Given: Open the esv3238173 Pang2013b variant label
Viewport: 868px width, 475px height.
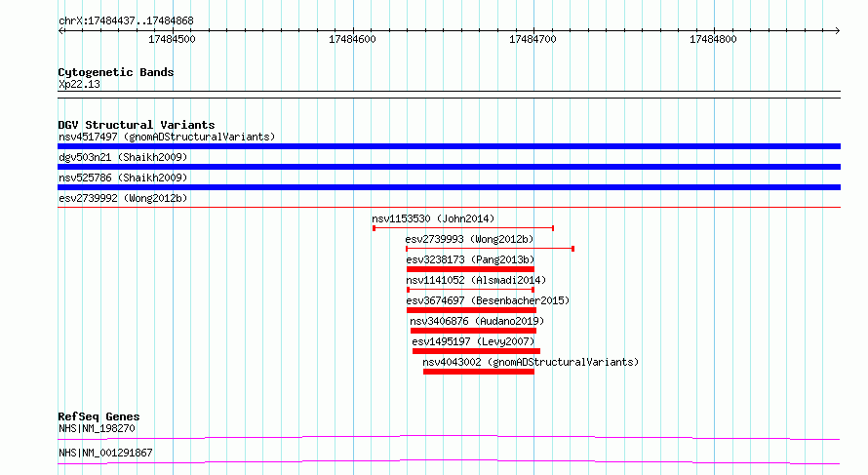Looking at the screenshot, I should [x=470, y=259].
